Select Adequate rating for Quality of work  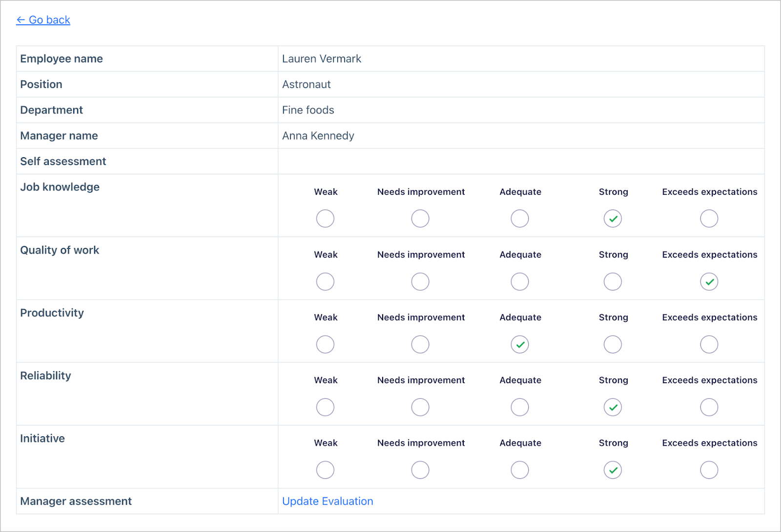click(x=520, y=281)
